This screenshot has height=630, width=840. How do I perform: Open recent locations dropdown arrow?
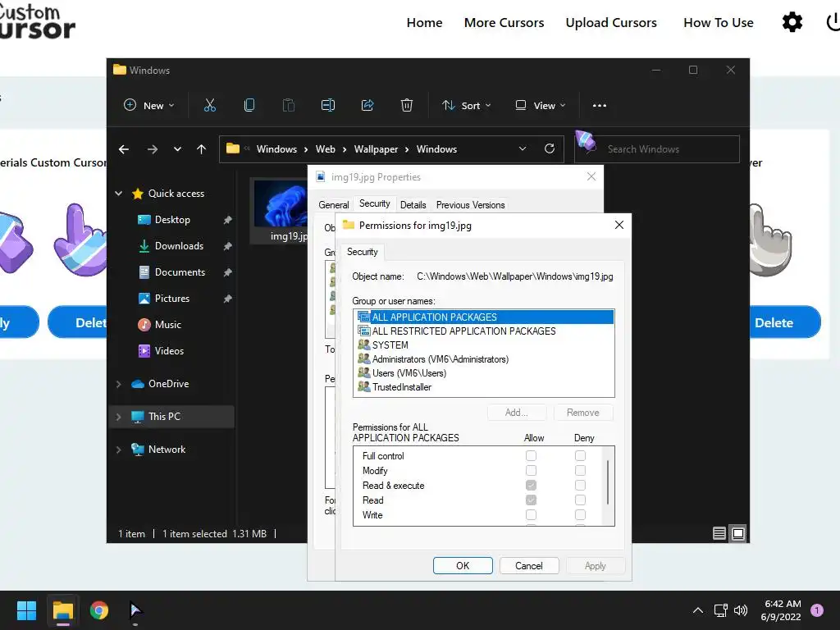click(x=177, y=149)
